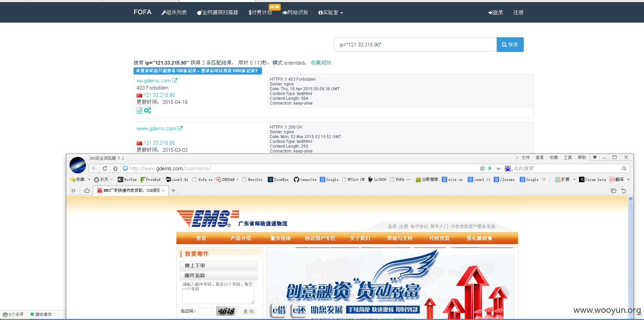This screenshot has width=644, height=320.
Task: Reload the page in 360 browser
Action: (105, 168)
